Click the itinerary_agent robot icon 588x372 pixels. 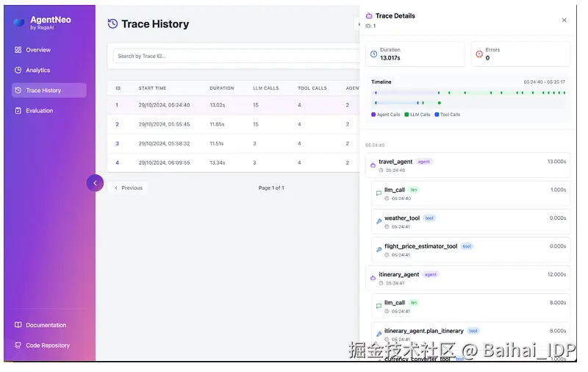tap(373, 278)
